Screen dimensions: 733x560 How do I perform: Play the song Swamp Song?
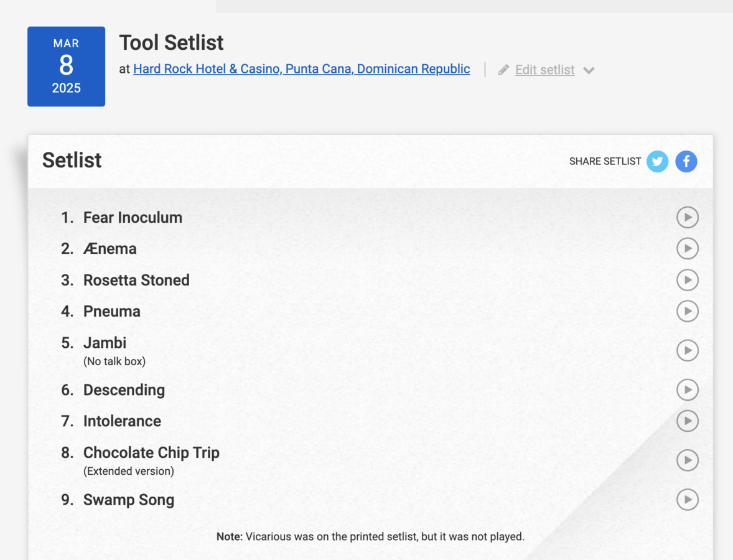tap(688, 499)
